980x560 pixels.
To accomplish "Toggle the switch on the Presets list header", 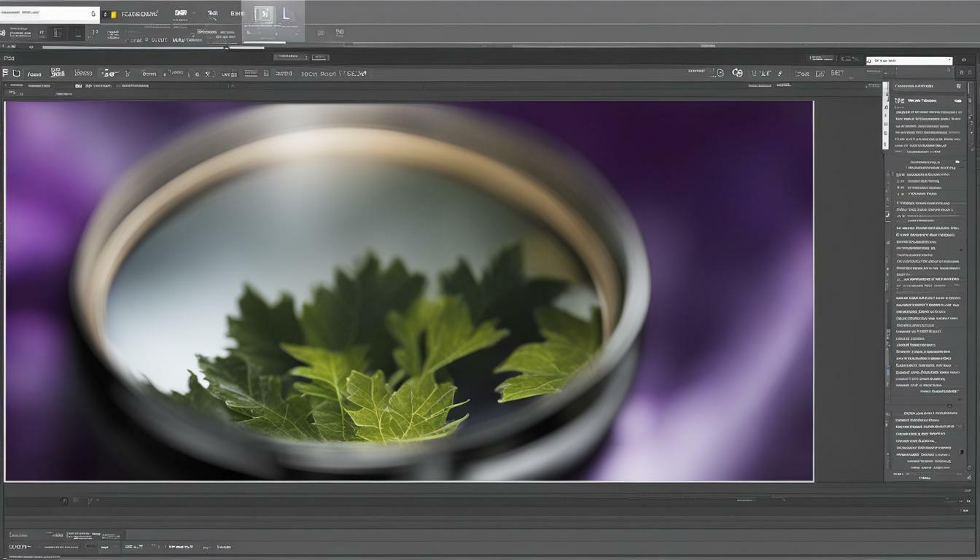I will point(957,101).
